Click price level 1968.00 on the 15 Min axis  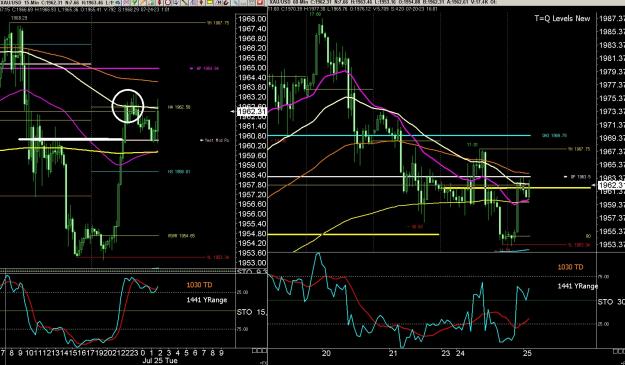click(252, 19)
